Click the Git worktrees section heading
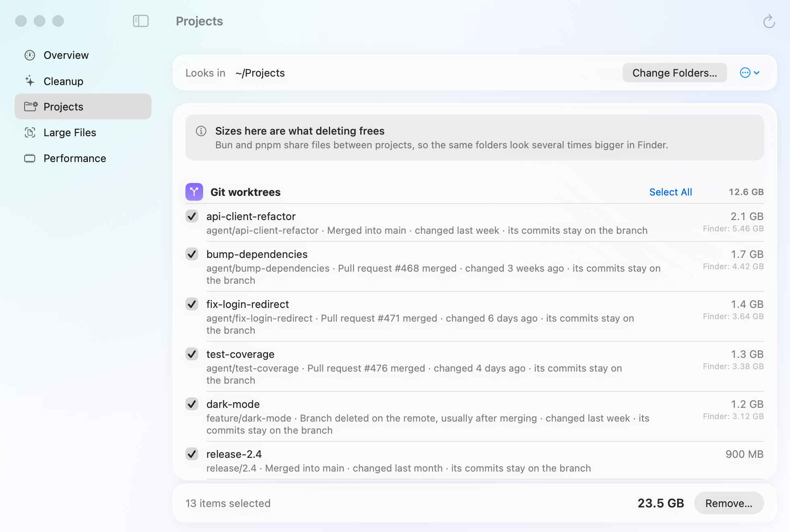 [x=245, y=192]
